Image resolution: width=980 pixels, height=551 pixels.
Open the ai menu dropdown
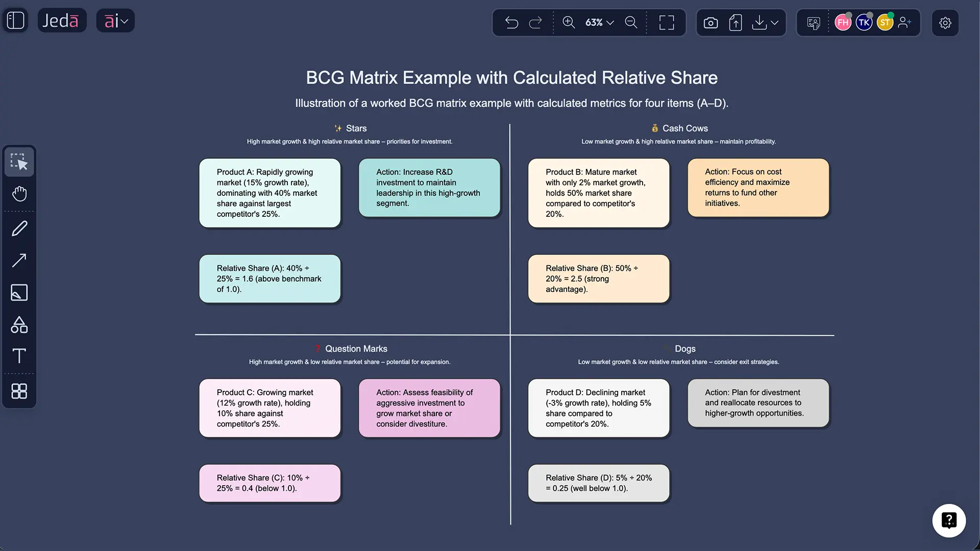pyautogui.click(x=115, y=20)
